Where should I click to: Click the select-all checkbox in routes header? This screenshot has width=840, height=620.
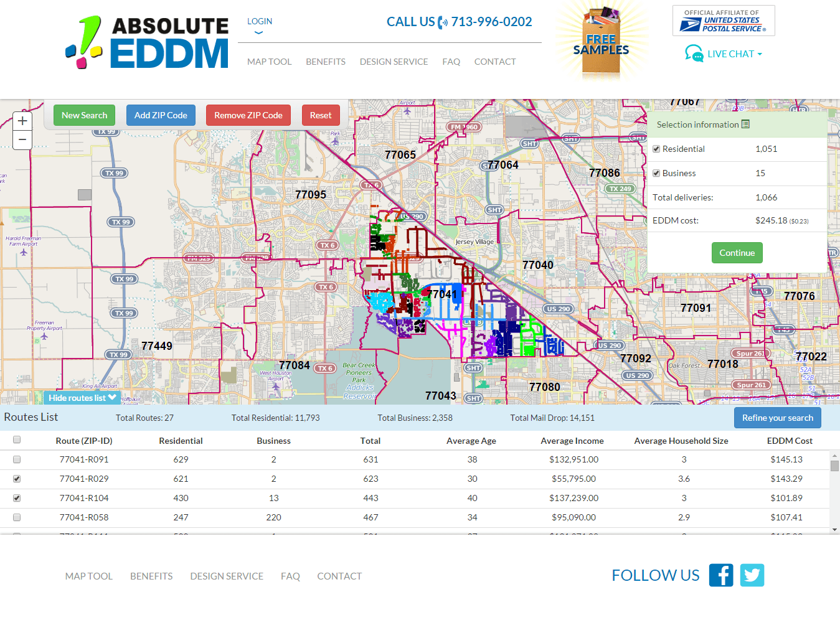pyautogui.click(x=16, y=439)
